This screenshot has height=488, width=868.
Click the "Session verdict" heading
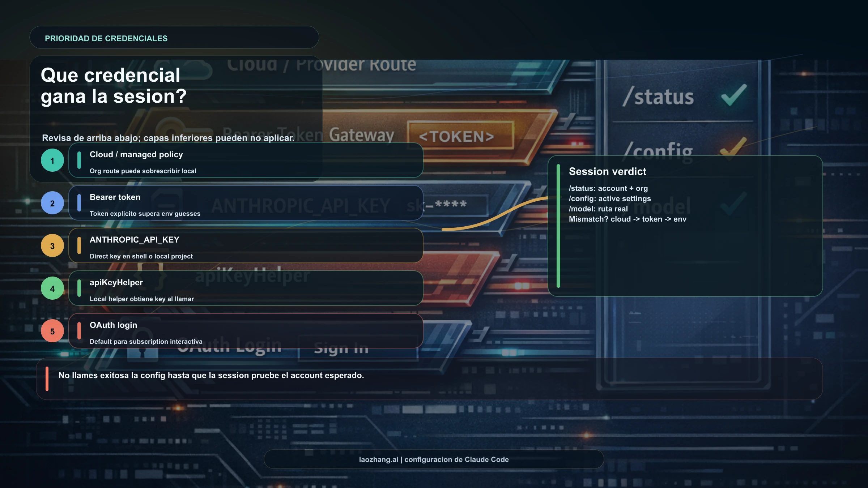608,171
